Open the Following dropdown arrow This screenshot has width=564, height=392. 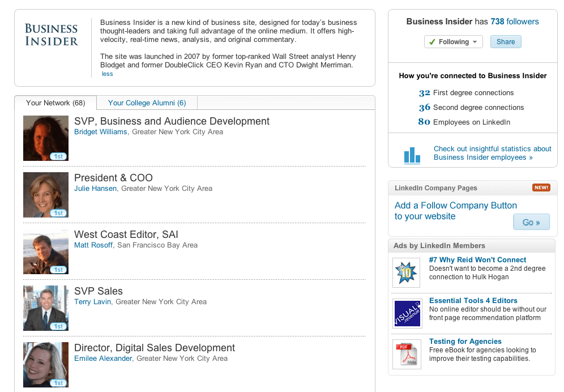(476, 41)
